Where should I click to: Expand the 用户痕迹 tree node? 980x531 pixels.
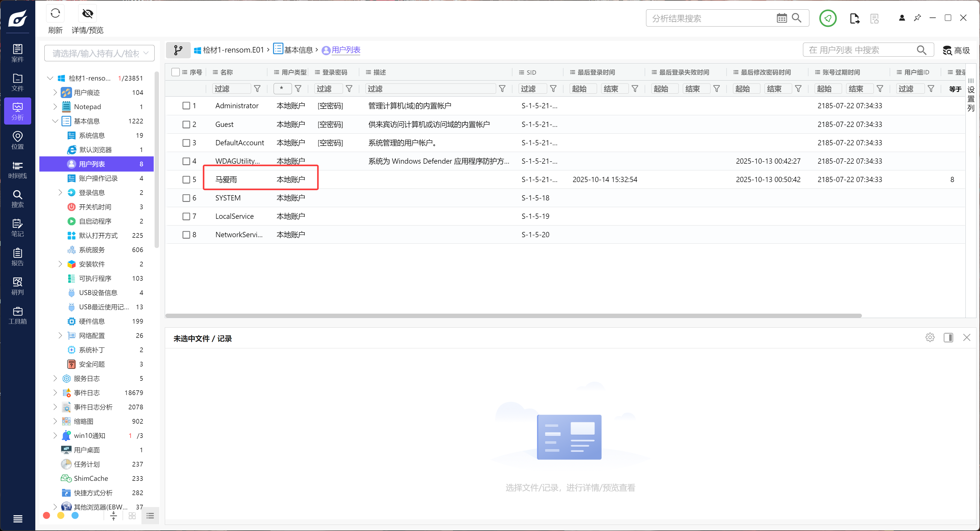pyautogui.click(x=55, y=92)
